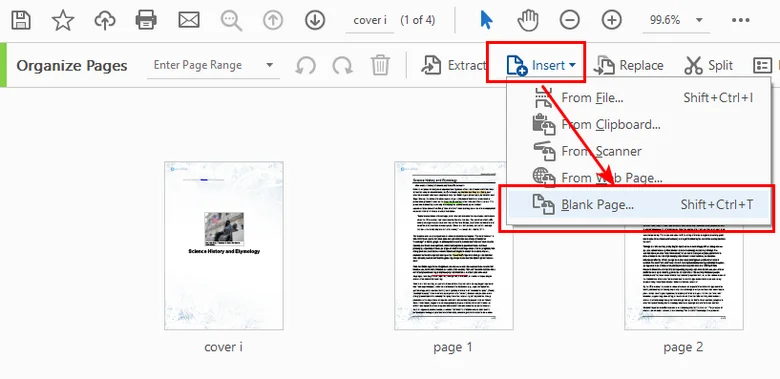Select the 'page 1' thumbnail
Viewport: 780px width, 379px height.
click(x=454, y=245)
